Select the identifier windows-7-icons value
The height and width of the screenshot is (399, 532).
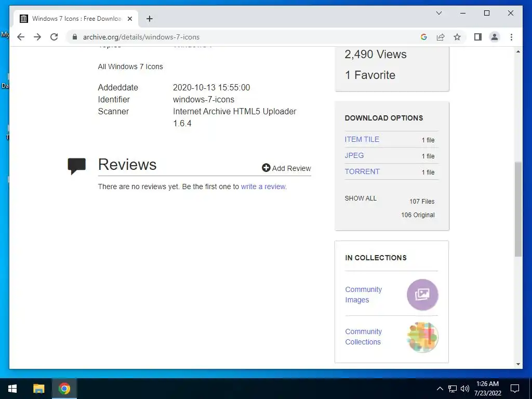point(204,99)
